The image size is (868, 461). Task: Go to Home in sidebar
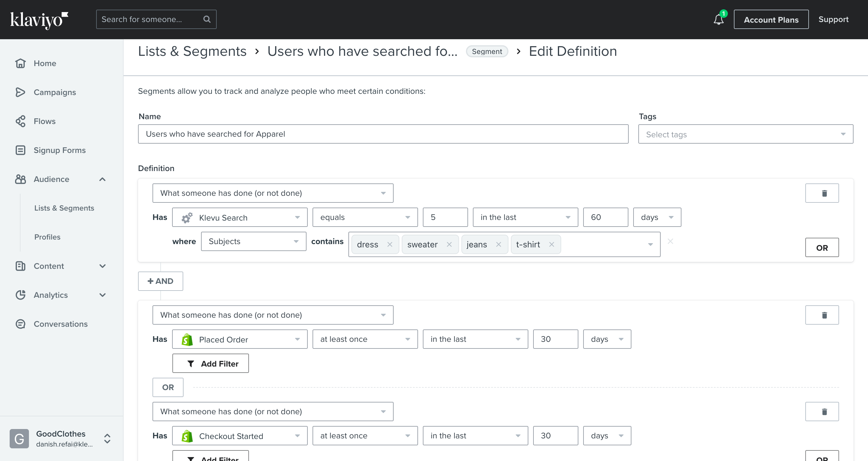click(45, 63)
